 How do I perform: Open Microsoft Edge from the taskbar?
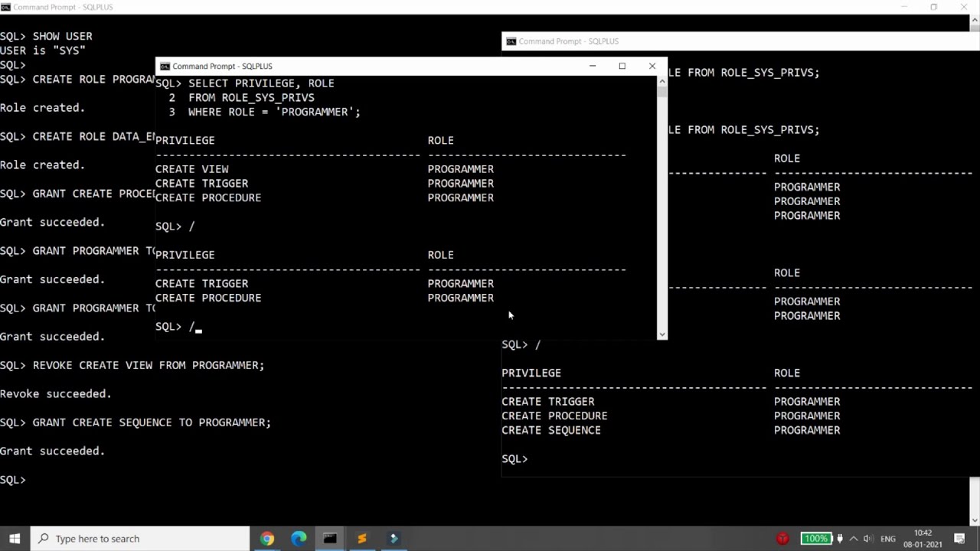tap(299, 539)
